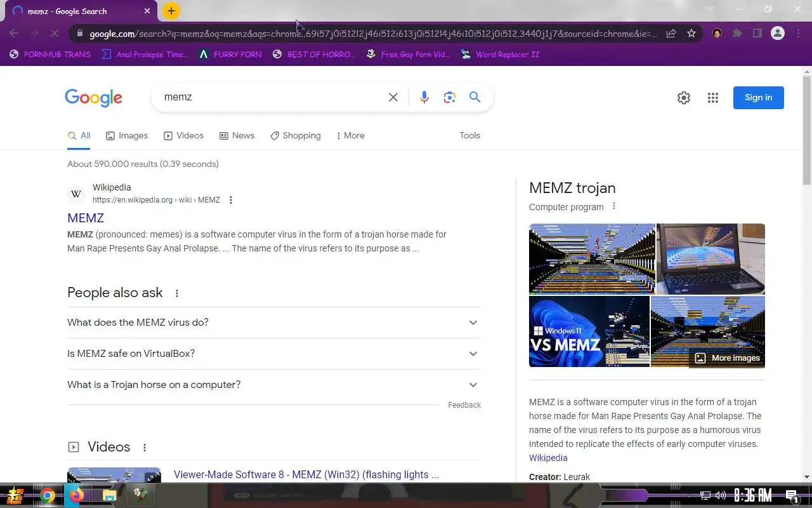Viewport: 812px width, 508px height.
Task: Open the taskbar clock showing 8:36 AM
Action: point(752,495)
